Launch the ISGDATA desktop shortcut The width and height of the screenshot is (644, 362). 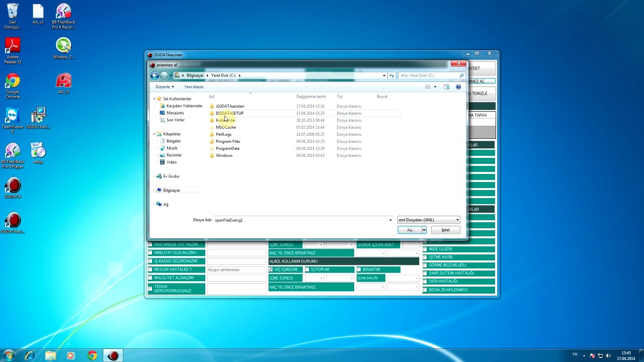click(x=13, y=188)
